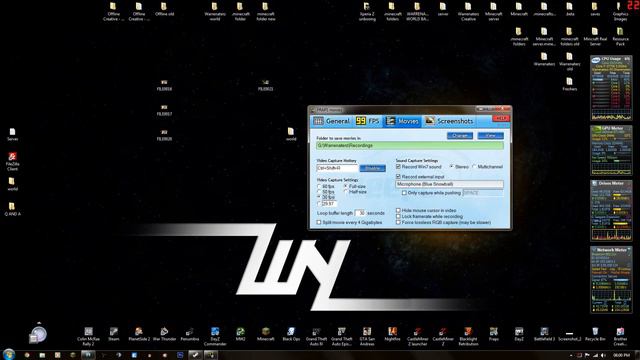
Task: Select the War Thunder desktop shortcut
Action: pyautogui.click(x=164, y=334)
